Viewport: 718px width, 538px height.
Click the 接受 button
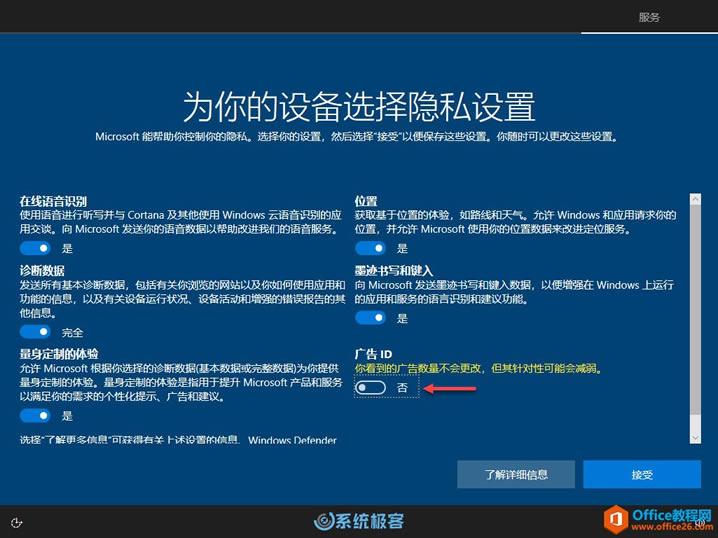pos(642,474)
